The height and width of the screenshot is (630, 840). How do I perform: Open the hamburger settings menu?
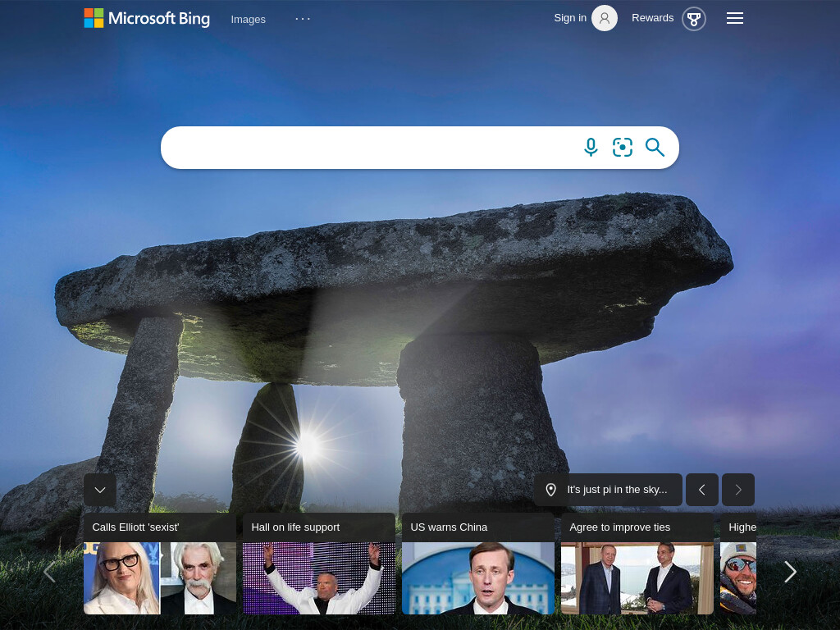[734, 18]
